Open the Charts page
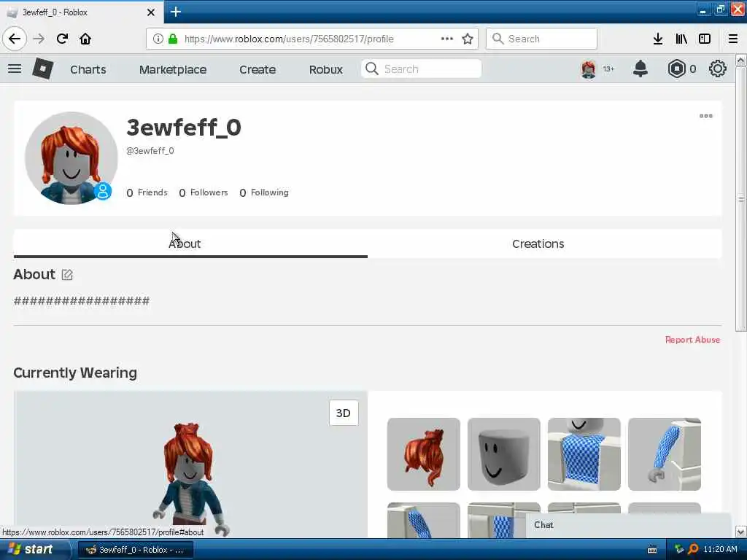The height and width of the screenshot is (560, 747). point(88,69)
